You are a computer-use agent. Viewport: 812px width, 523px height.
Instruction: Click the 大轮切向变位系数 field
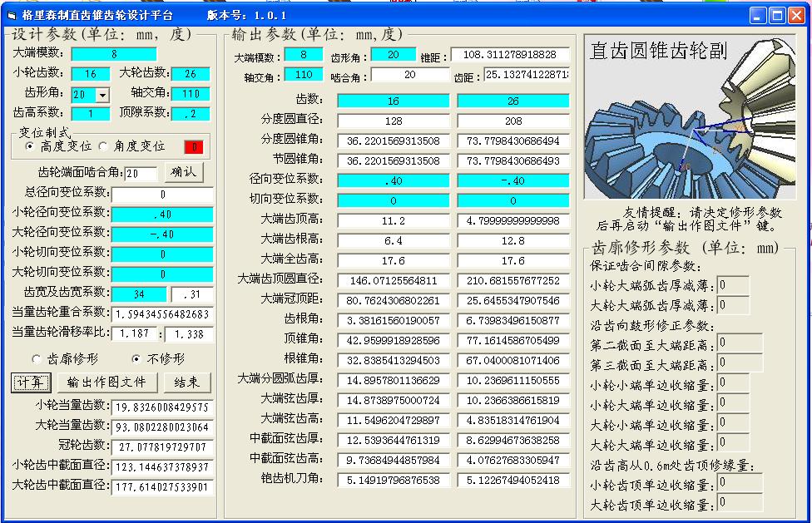click(x=162, y=274)
